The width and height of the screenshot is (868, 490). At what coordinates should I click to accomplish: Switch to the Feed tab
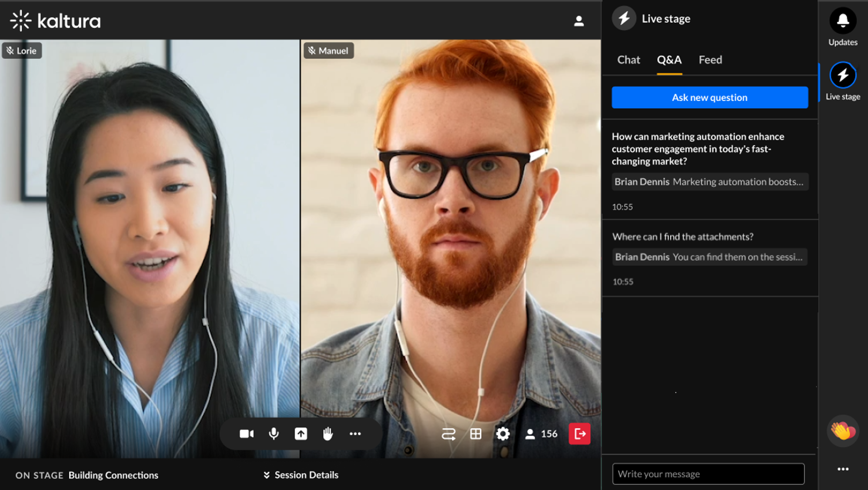click(710, 60)
